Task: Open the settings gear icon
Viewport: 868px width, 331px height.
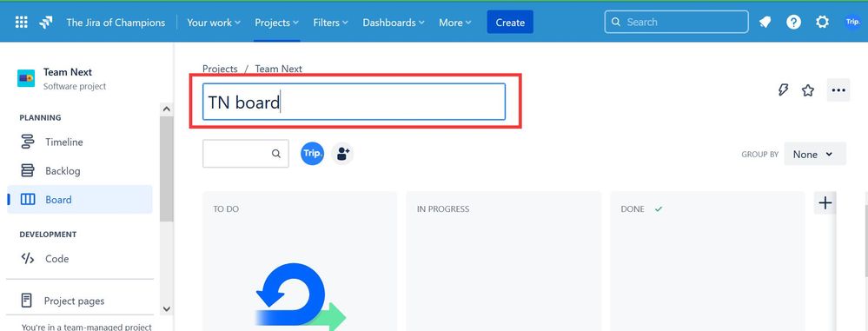Action: tap(823, 22)
